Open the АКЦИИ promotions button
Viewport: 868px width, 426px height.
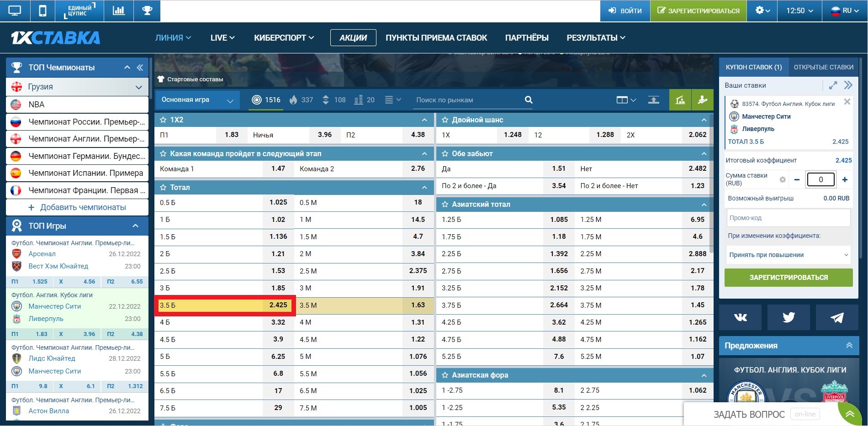pyautogui.click(x=353, y=38)
